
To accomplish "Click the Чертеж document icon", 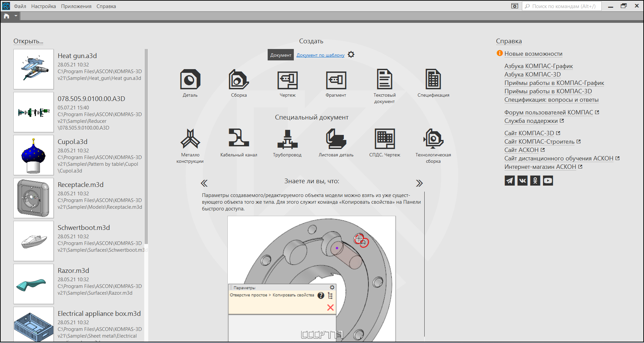I will click(287, 80).
